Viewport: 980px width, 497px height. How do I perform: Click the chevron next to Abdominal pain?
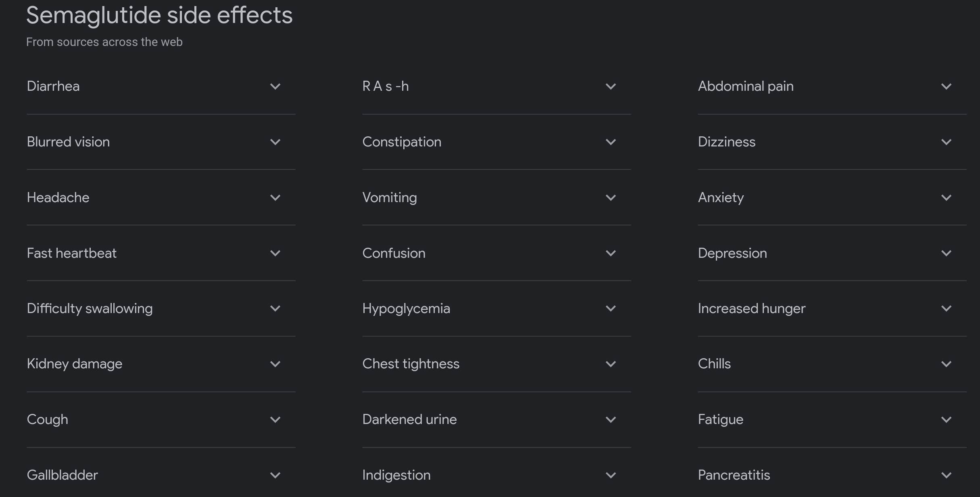[x=946, y=86]
